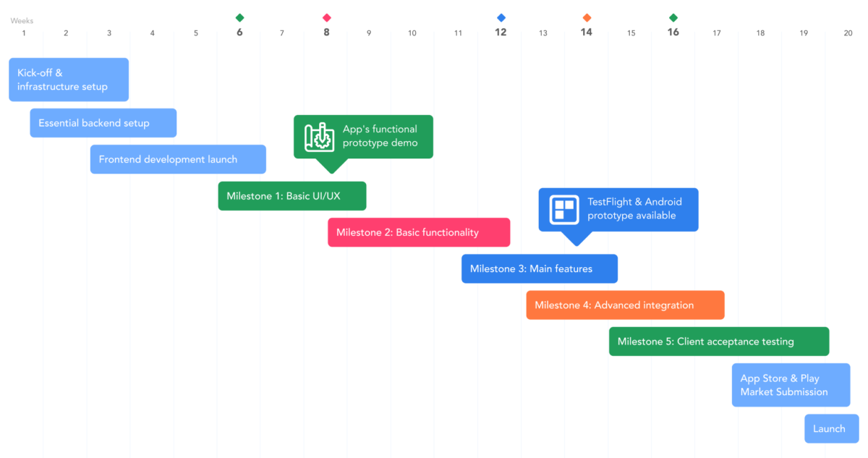Click the Milestone 5: Client acceptance testing bar
Viewport: 868px width, 458px height.
point(718,341)
